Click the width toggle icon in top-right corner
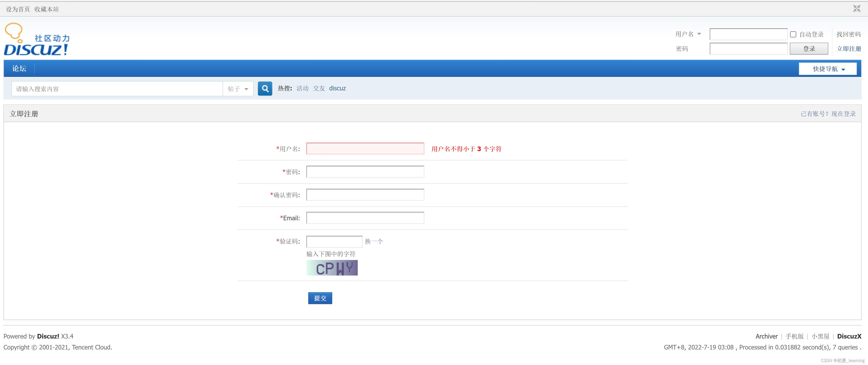This screenshot has height=365, width=868. [857, 8]
